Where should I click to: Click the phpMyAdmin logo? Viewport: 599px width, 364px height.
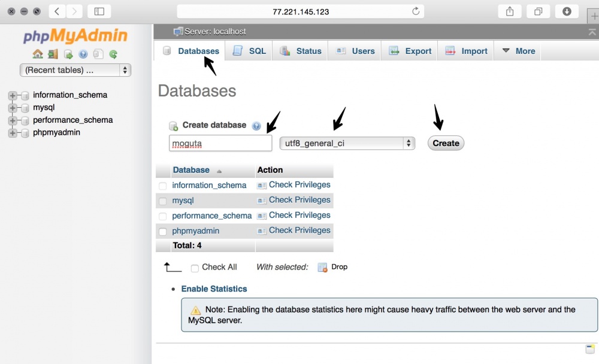(x=75, y=36)
